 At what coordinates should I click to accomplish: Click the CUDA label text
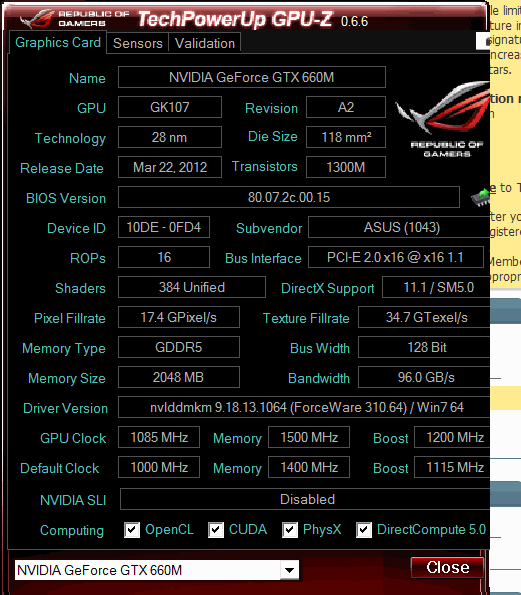pyautogui.click(x=248, y=529)
